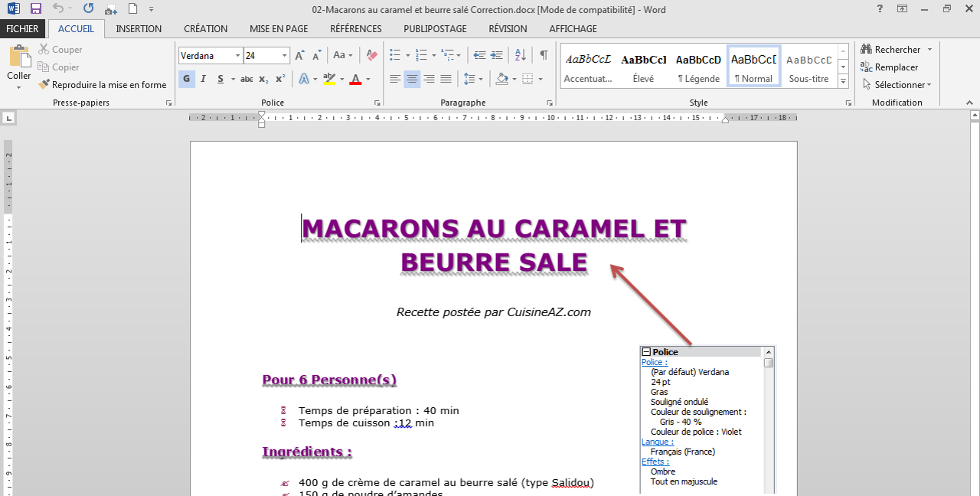This screenshot has height=496, width=980.
Task: Open the font size dropdown
Action: point(283,55)
